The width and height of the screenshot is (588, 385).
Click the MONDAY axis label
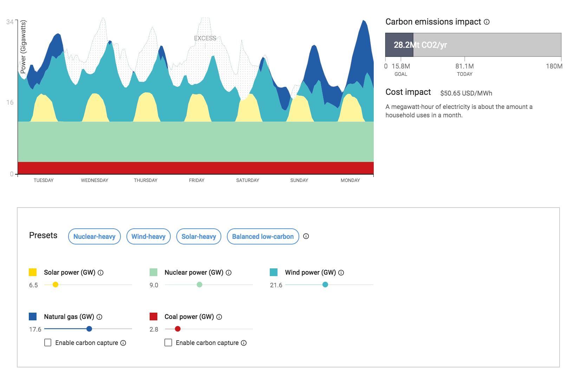tap(350, 180)
